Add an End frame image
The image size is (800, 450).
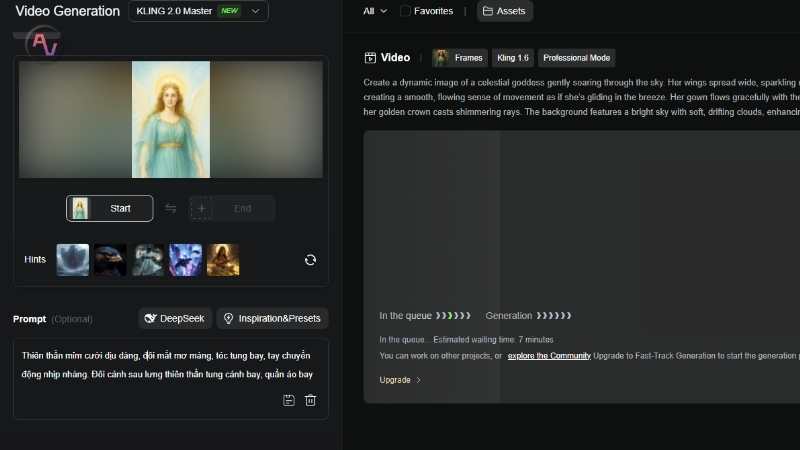pyautogui.click(x=232, y=208)
